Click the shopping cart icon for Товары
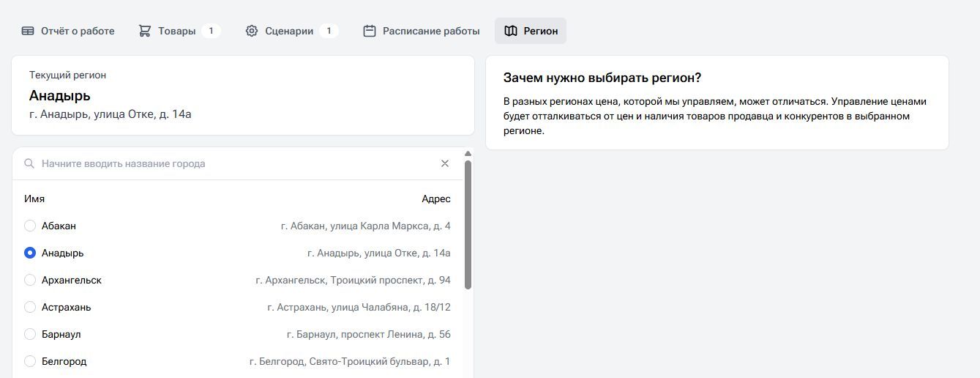980x378 pixels. 145,31
